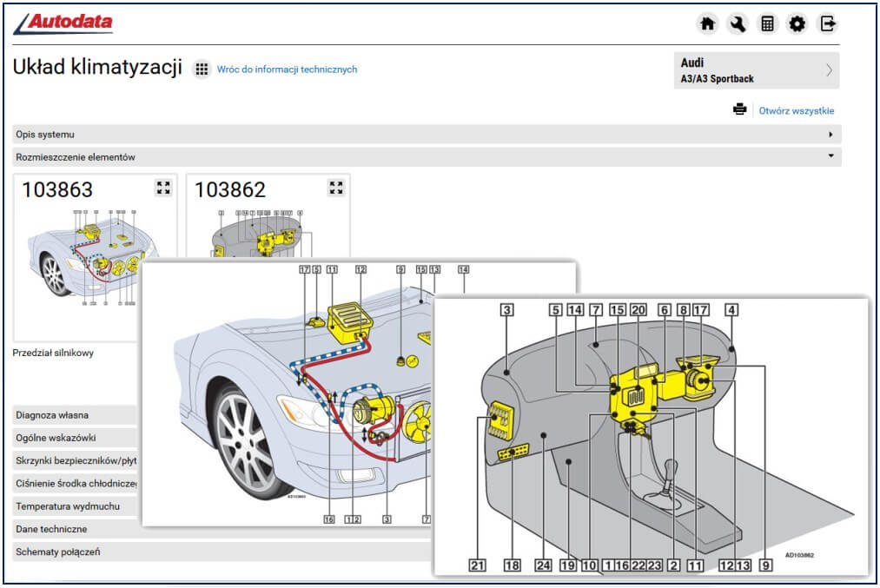Open the Ogólne wskazówki section

[75, 438]
